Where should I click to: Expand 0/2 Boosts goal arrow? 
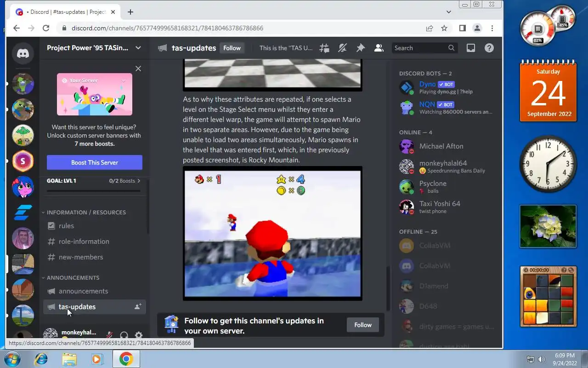pyautogui.click(x=139, y=181)
